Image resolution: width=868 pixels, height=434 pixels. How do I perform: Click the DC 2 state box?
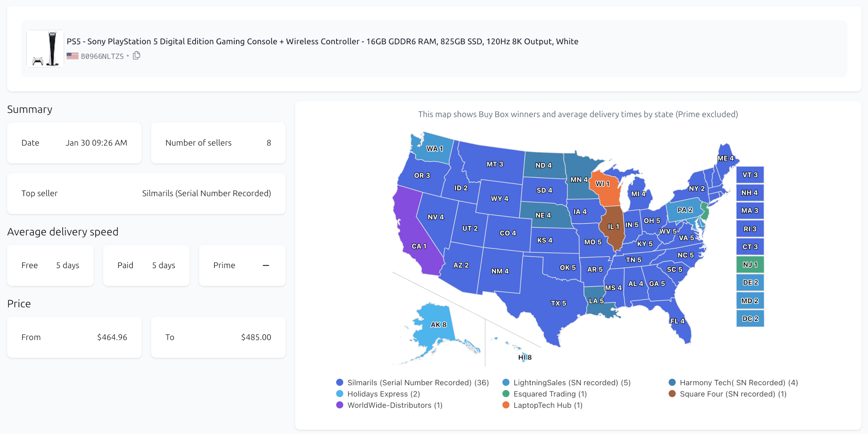[750, 319]
